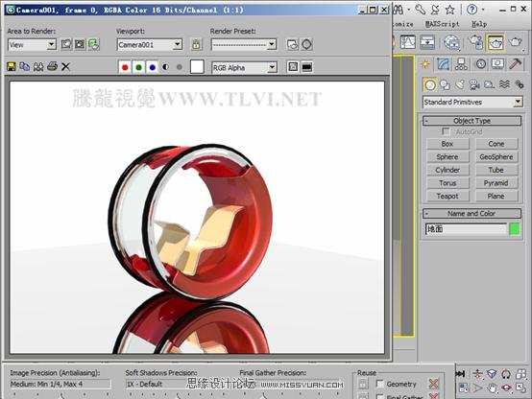
Task: Copy rendered image to clipboard
Action: pos(24,66)
